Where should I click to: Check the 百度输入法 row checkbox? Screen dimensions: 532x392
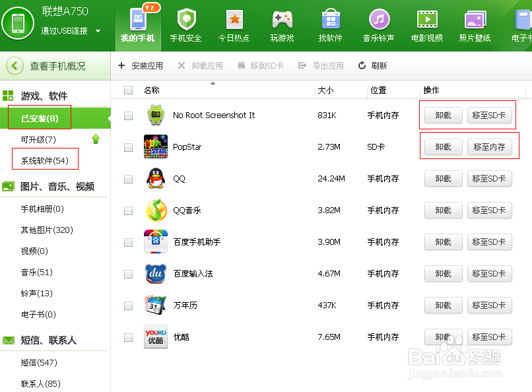point(128,274)
